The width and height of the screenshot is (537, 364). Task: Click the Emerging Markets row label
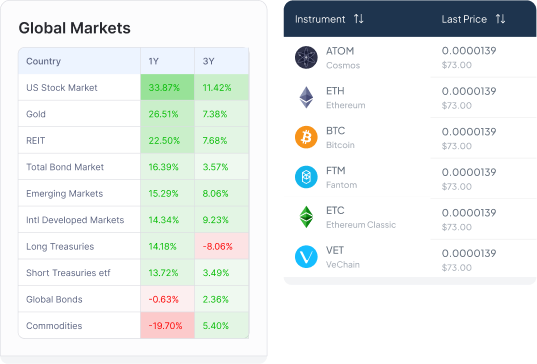click(64, 193)
